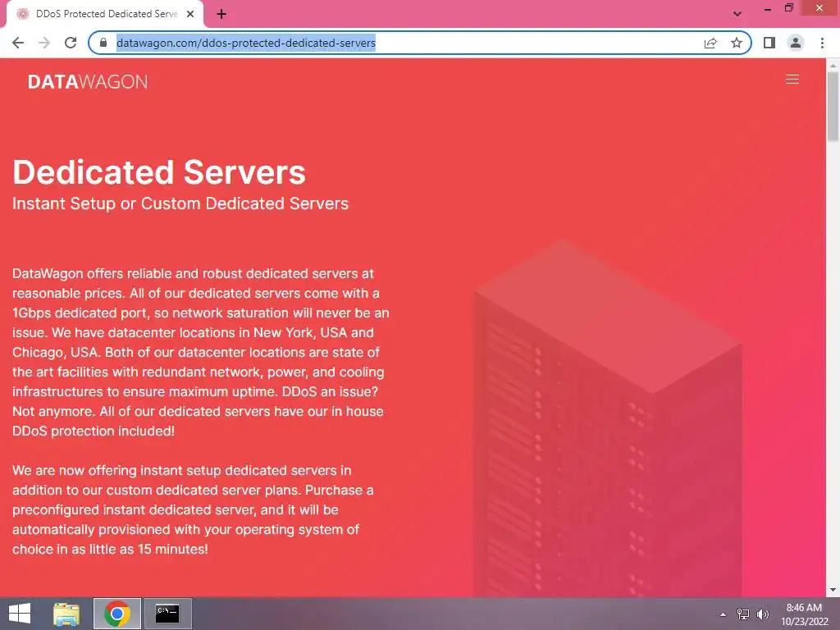
Task: Click the page vertical scrollbar thumb
Action: (x=833, y=106)
